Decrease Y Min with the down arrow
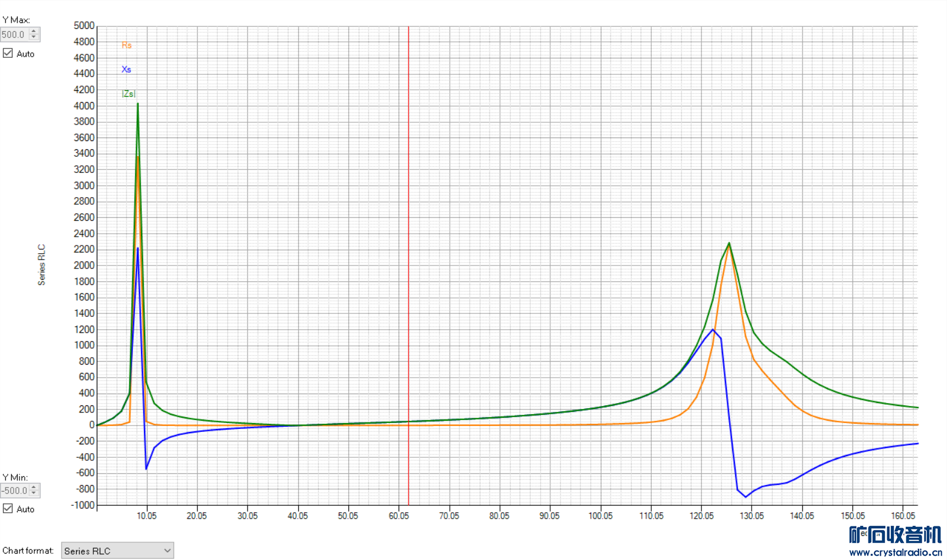947x560 pixels. click(x=34, y=493)
